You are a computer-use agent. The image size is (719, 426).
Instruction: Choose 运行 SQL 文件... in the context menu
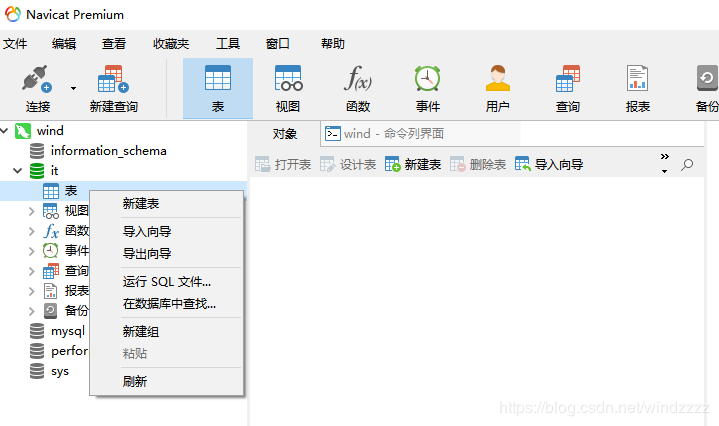point(166,282)
